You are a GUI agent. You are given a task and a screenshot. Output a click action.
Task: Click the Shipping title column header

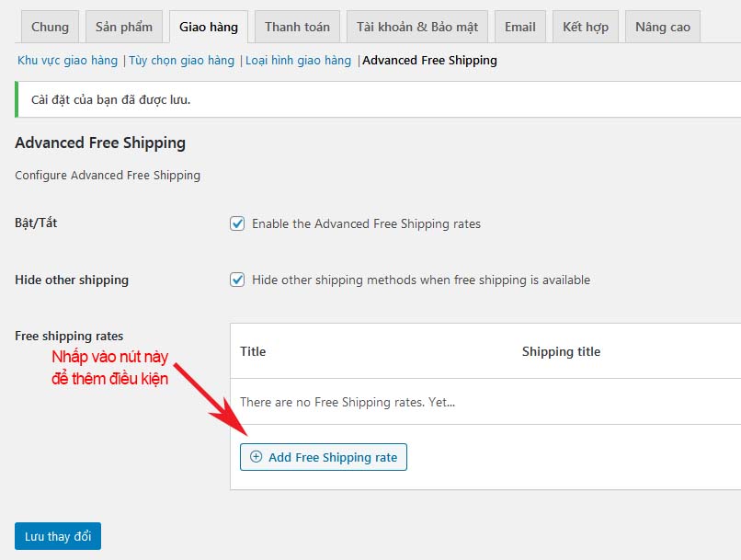561,351
